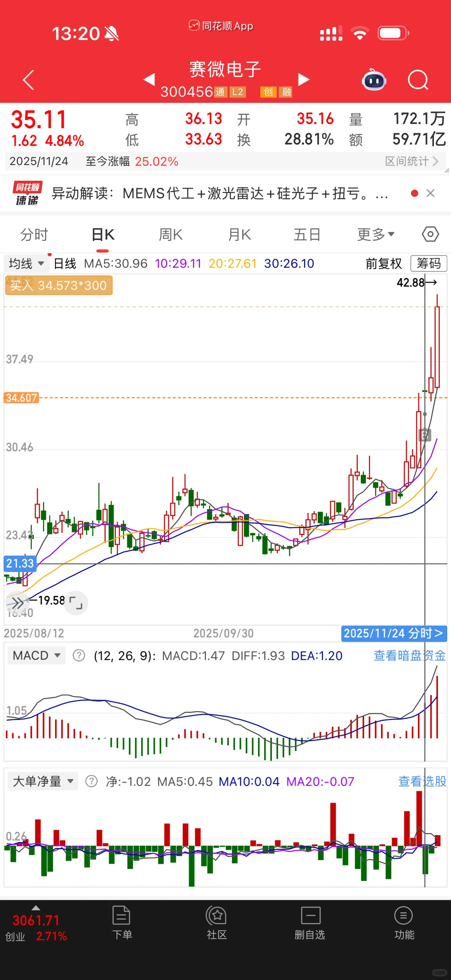Viewport: 451px width, 980px height.
Task: Open 更多 periods dropdown
Action: click(x=375, y=234)
